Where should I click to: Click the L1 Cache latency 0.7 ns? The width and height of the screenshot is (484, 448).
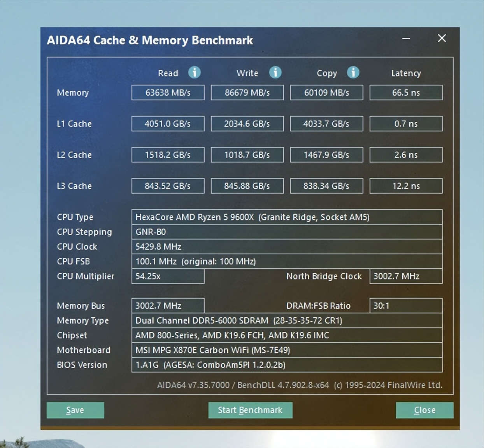(406, 124)
